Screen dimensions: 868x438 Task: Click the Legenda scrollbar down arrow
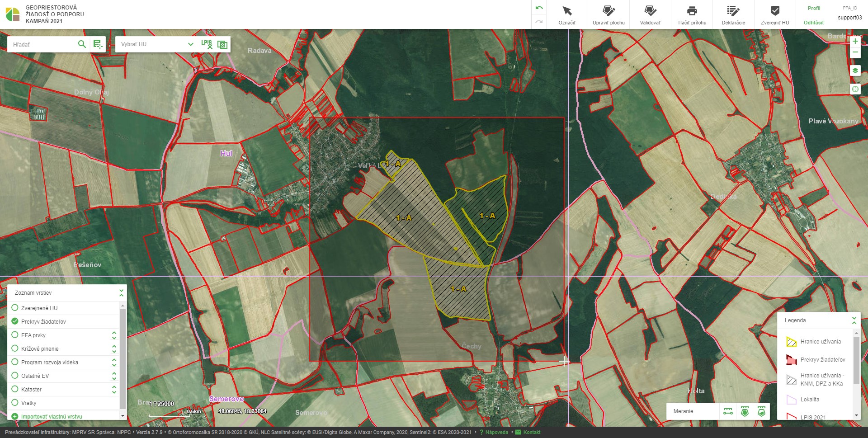coord(856,415)
